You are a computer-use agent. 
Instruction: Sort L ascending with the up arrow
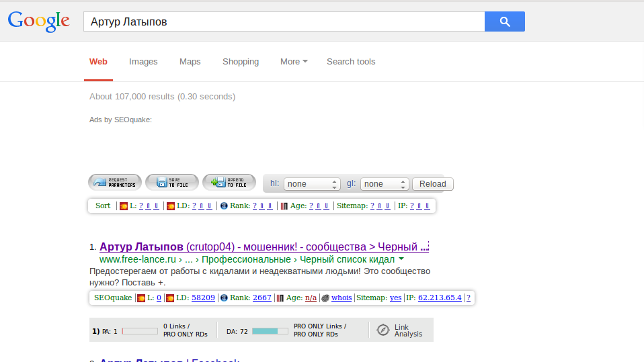pyautogui.click(x=149, y=206)
